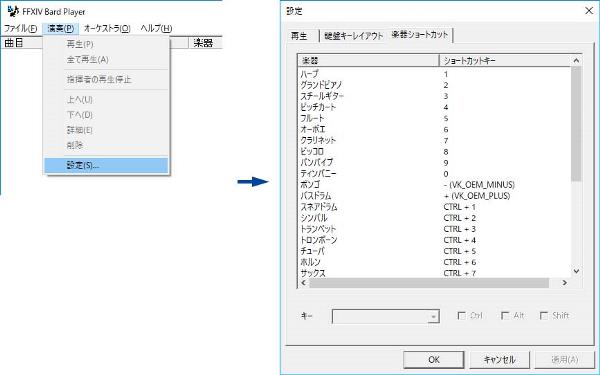This screenshot has width=600, height=375.
Task: Open the オーケストラ(O) menu
Action: click(x=107, y=28)
